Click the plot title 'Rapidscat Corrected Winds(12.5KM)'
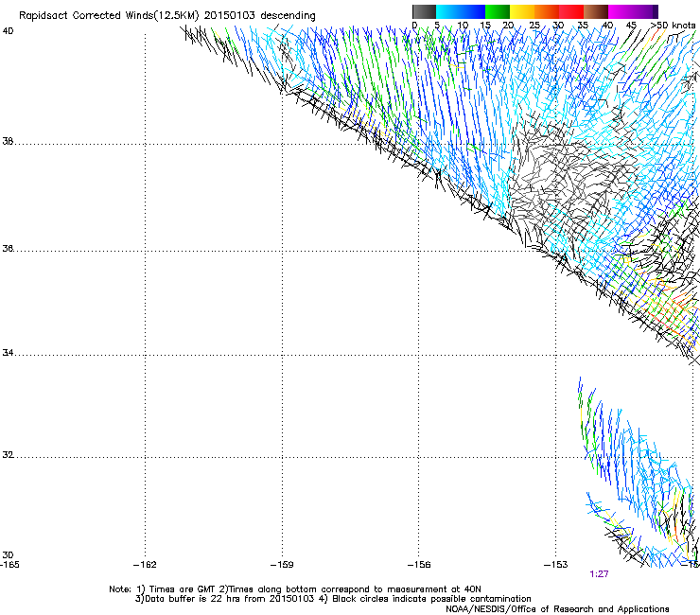 109,16
